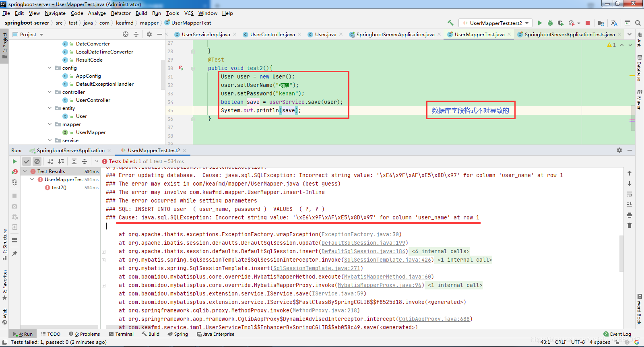Sort test results alphabetically
644x347 pixels.
point(50,161)
